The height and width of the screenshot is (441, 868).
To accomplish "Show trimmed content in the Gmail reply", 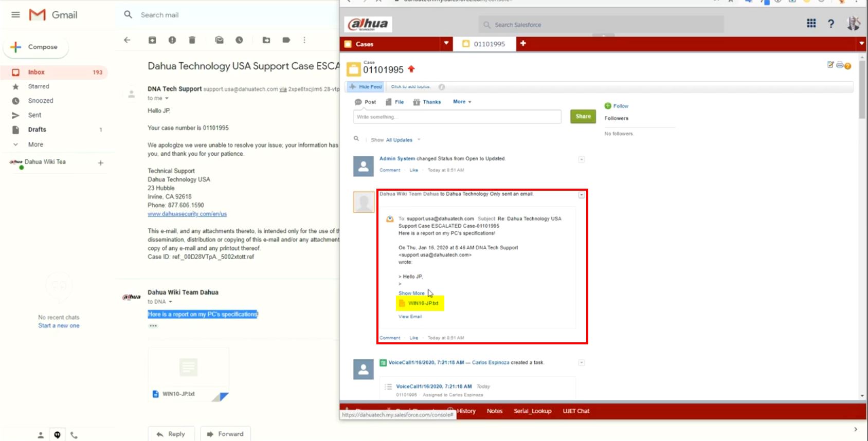I will click(x=153, y=326).
